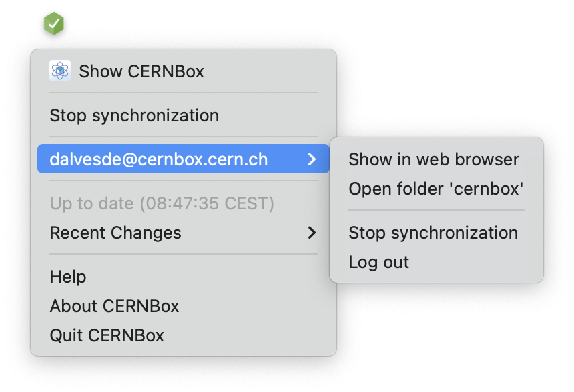Choose Show in web browser

(x=434, y=159)
